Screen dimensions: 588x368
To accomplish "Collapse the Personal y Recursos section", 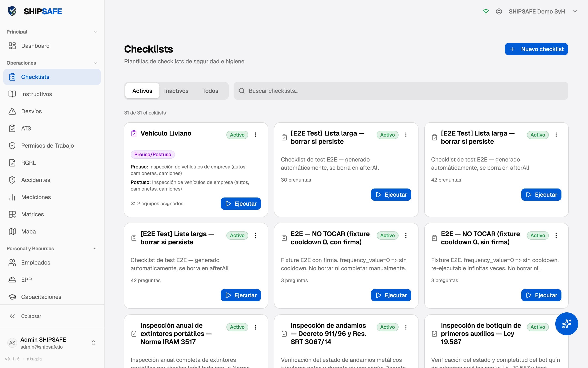I will pos(95,248).
